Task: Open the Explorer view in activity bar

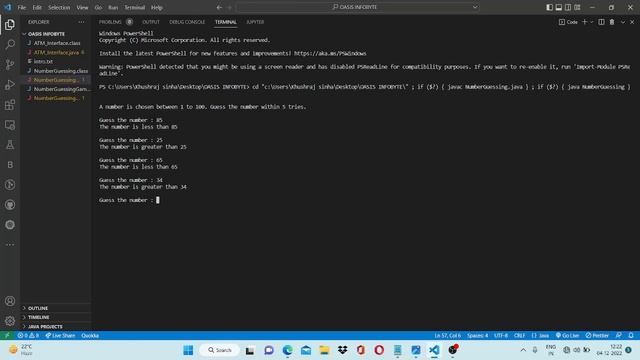Action: pyautogui.click(x=10, y=25)
